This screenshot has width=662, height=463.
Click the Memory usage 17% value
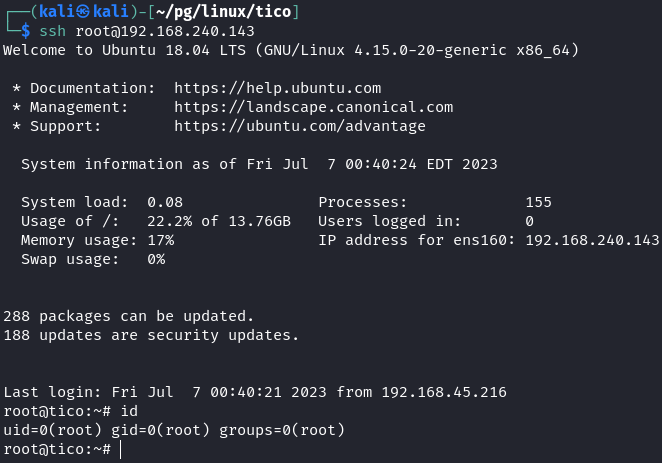click(160, 240)
